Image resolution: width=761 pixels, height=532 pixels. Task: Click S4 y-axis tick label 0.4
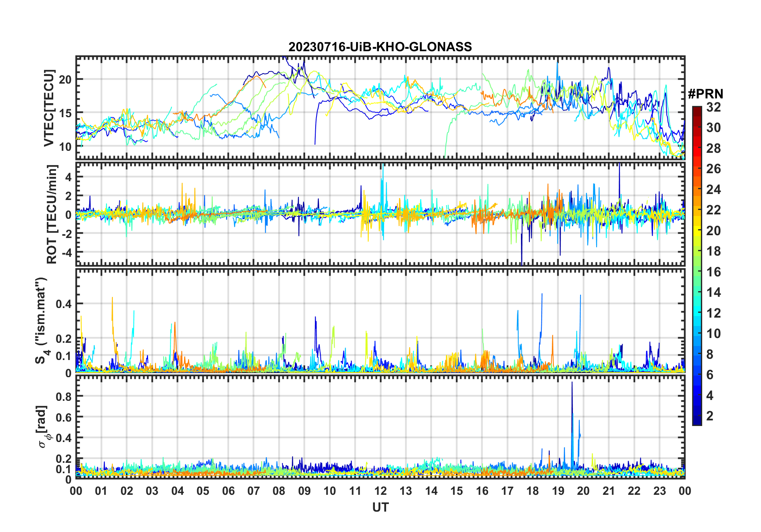64,304
